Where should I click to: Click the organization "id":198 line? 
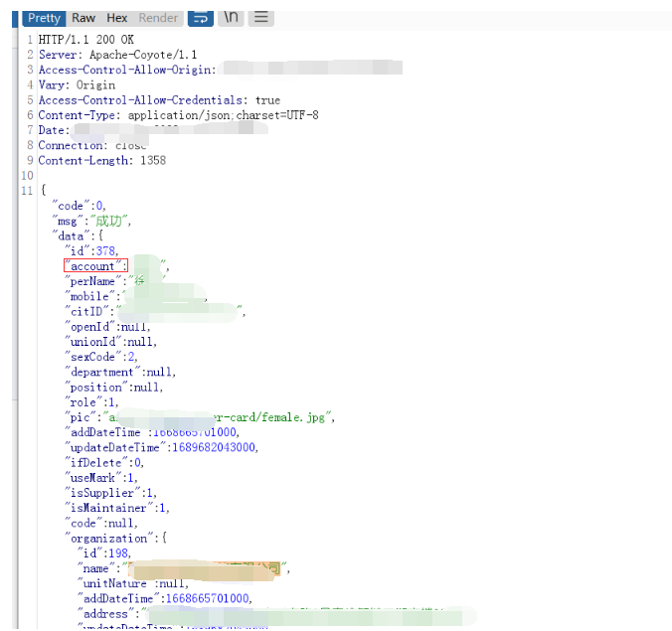point(104,553)
